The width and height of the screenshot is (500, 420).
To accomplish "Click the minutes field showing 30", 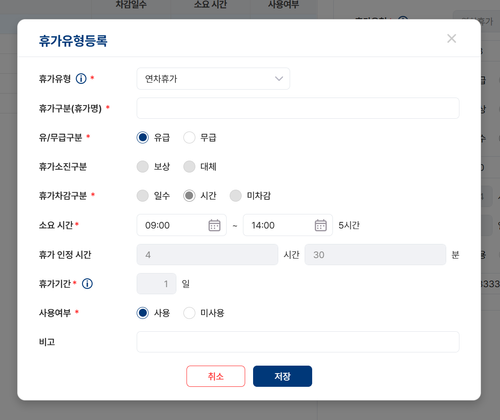I will [x=375, y=255].
